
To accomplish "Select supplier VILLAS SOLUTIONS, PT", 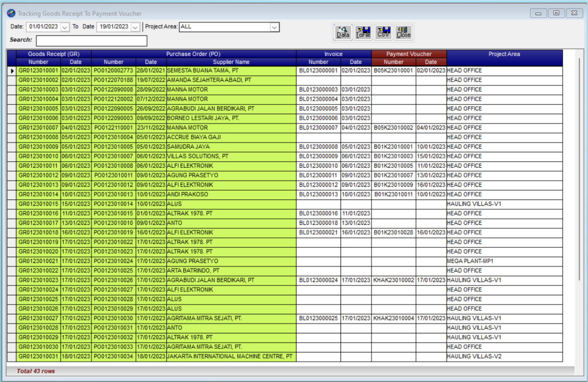I will click(x=231, y=156).
